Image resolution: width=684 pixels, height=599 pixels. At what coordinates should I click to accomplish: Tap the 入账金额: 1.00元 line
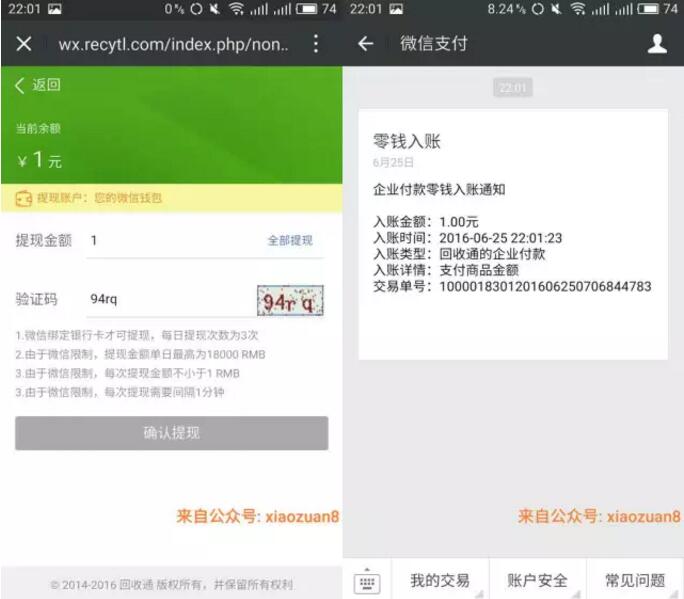coord(426,222)
